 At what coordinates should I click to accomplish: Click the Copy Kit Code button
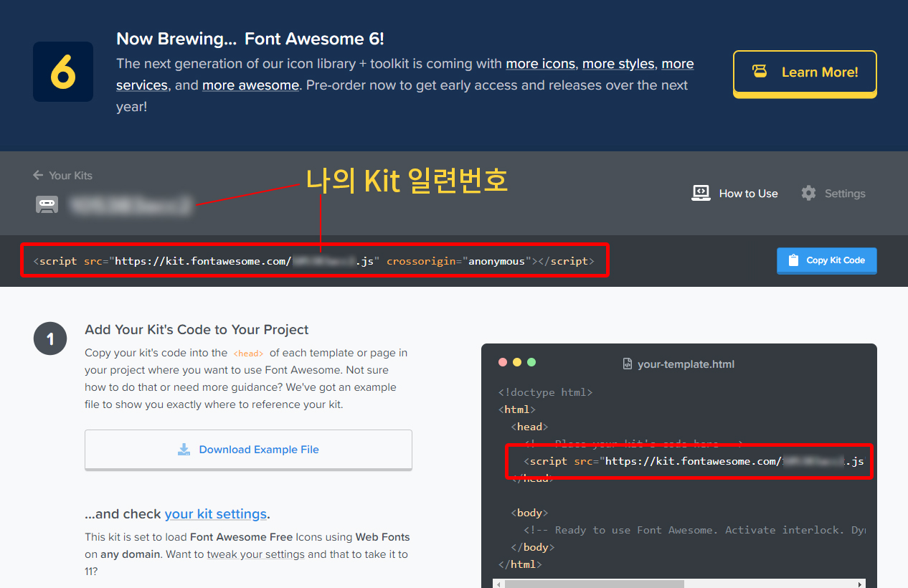(826, 260)
